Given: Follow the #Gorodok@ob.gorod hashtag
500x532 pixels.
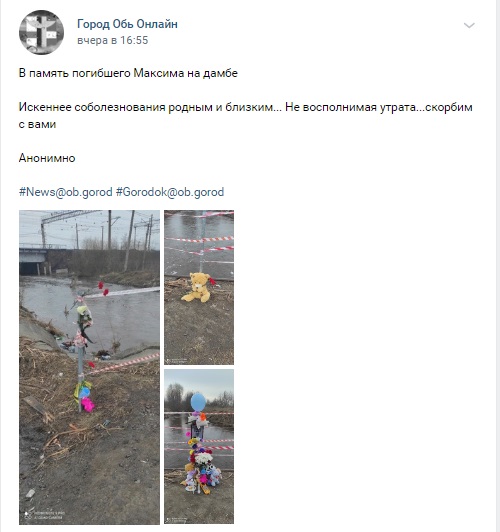Looking at the screenshot, I should (x=170, y=192).
